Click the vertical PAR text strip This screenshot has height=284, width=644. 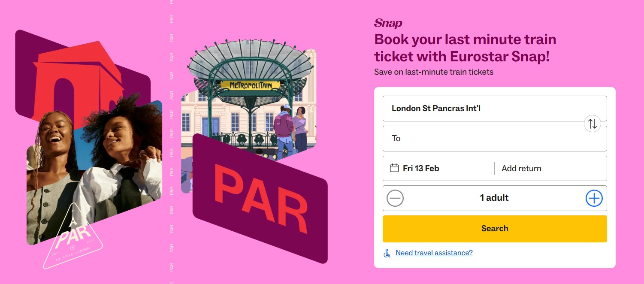171,142
